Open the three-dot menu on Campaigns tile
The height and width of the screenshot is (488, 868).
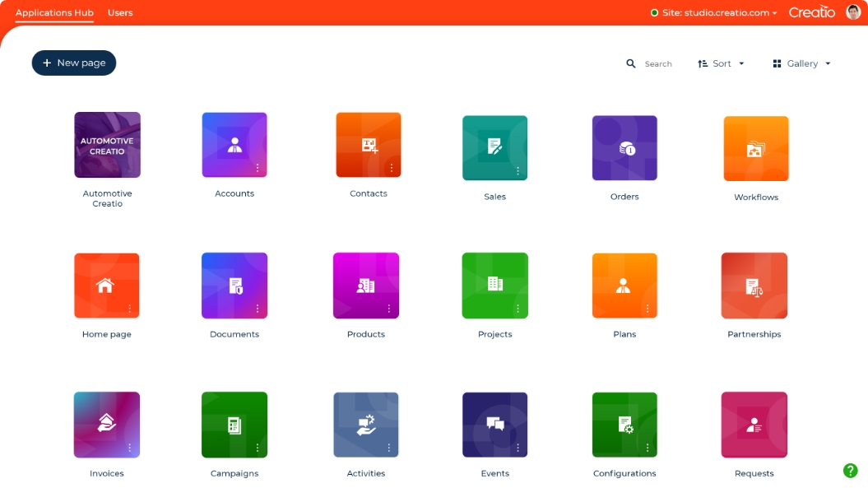(258, 448)
